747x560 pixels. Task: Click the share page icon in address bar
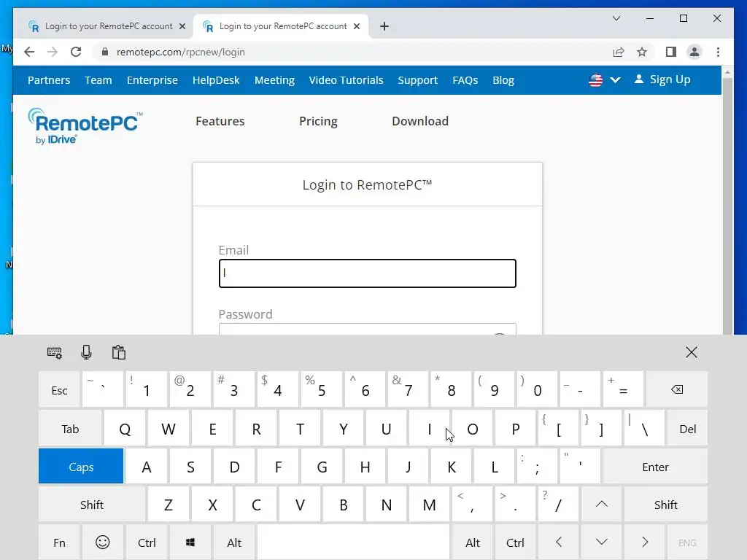(x=619, y=52)
